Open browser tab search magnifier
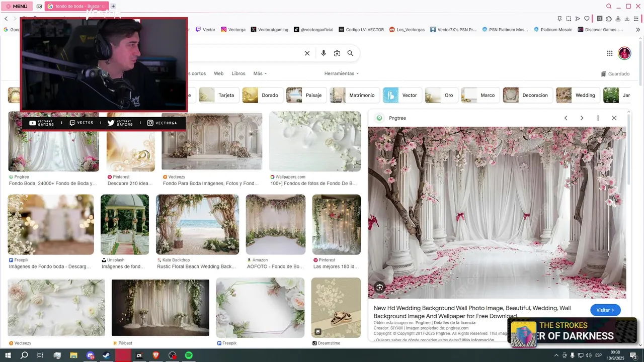Image resolution: width=644 pixels, height=362 pixels. click(609, 6)
